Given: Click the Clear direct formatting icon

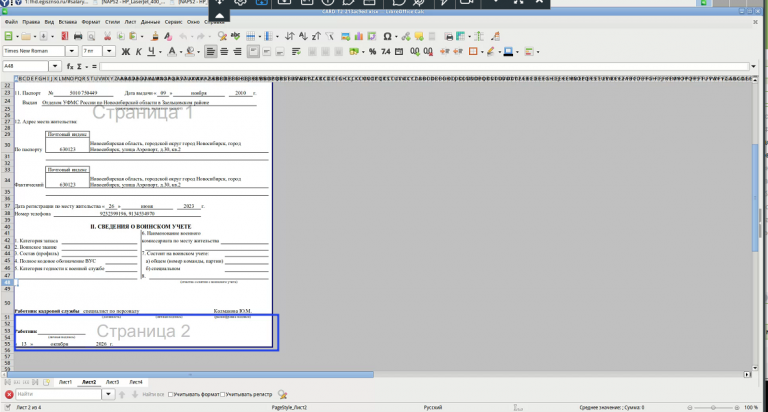Looking at the screenshot, I should pyautogui.click(x=168, y=36).
